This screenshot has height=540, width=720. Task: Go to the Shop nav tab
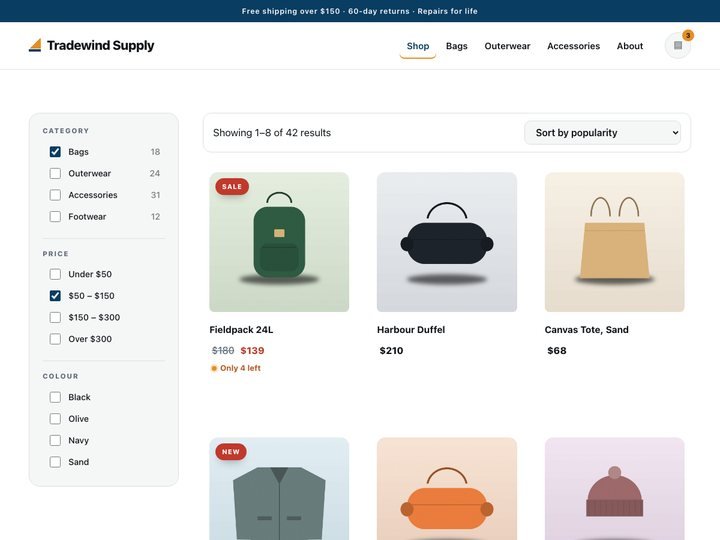(x=418, y=46)
